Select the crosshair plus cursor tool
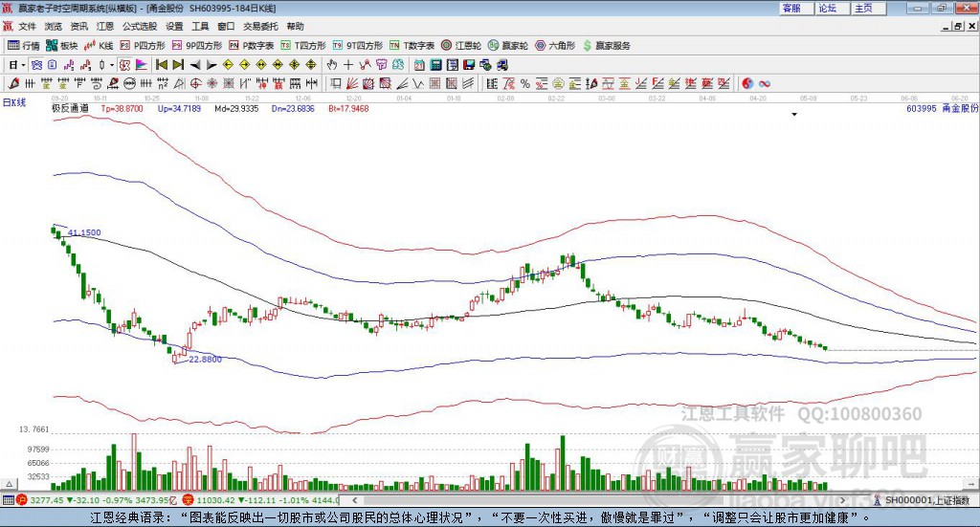This screenshot has width=980, height=527. 348,65
